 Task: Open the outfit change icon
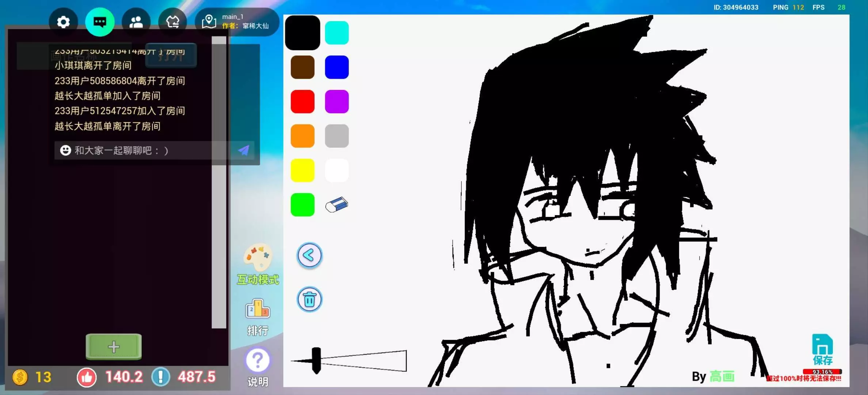tap(172, 22)
